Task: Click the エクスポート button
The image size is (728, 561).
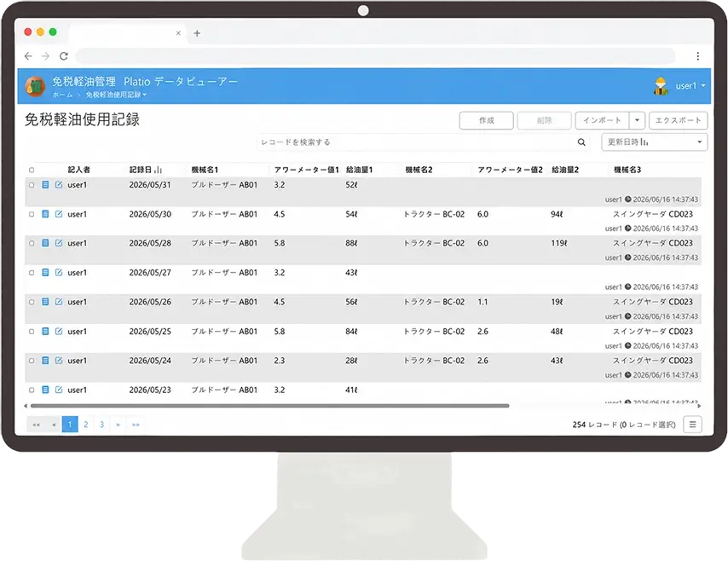Action: 678,120
